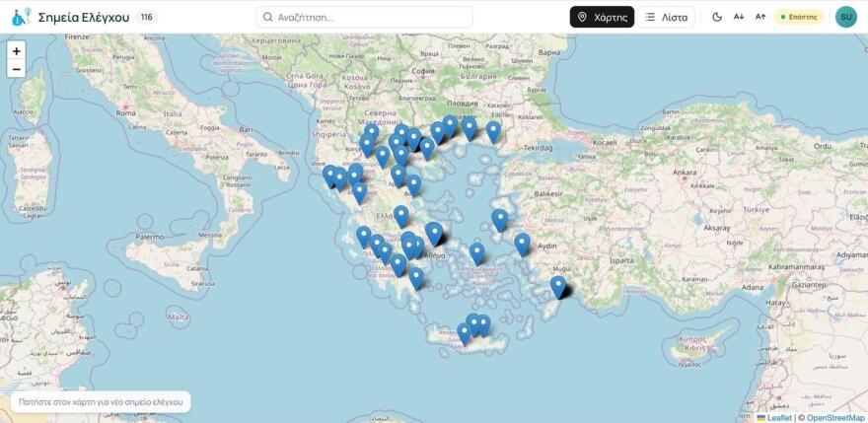
Task: Click the app logo icon beside Σημεία Ελέγχου
Action: pyautogui.click(x=22, y=17)
